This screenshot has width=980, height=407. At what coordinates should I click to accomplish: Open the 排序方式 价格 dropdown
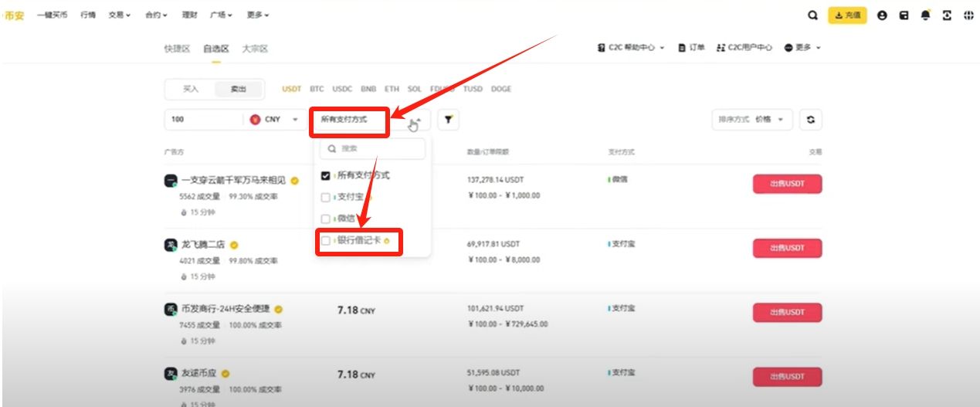[751, 120]
